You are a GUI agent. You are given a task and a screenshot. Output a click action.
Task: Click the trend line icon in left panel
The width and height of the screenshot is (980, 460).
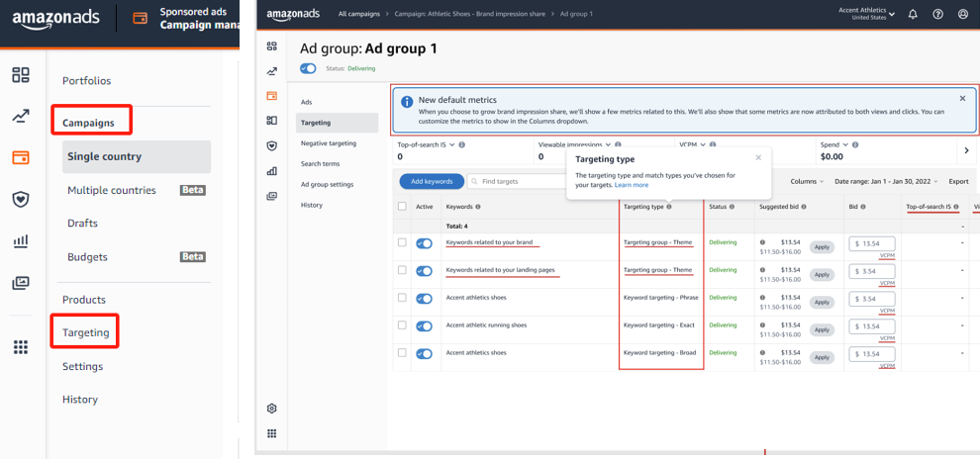(x=21, y=117)
